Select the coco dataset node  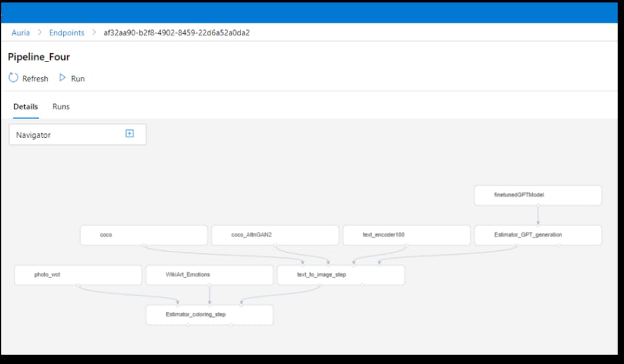(x=144, y=235)
